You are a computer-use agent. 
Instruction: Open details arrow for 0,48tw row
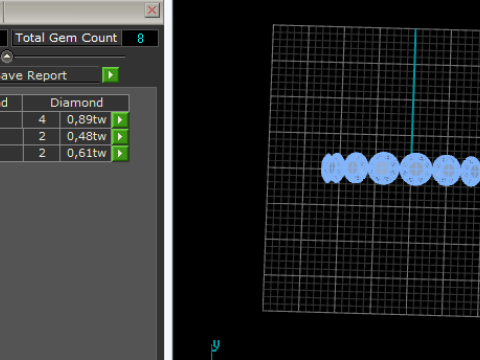tap(120, 136)
